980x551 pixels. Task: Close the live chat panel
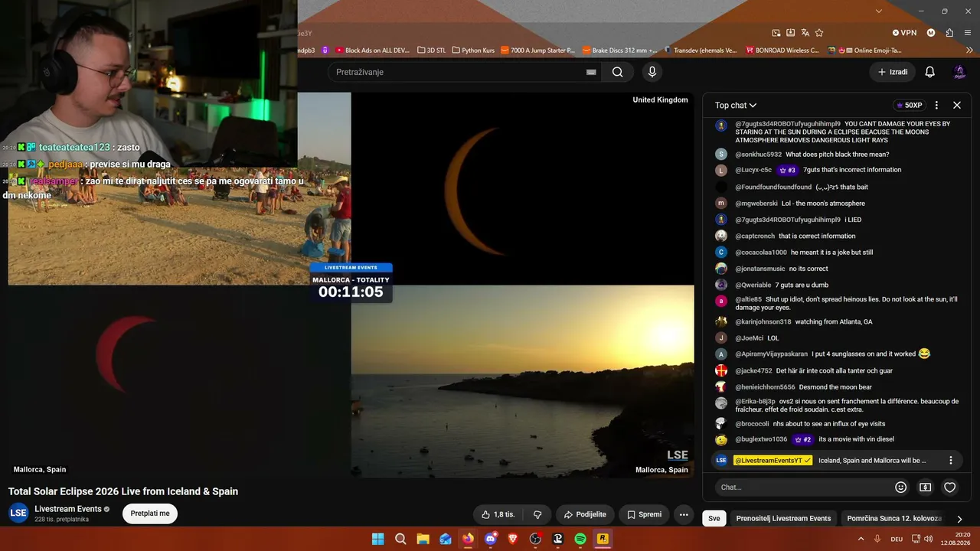957,106
